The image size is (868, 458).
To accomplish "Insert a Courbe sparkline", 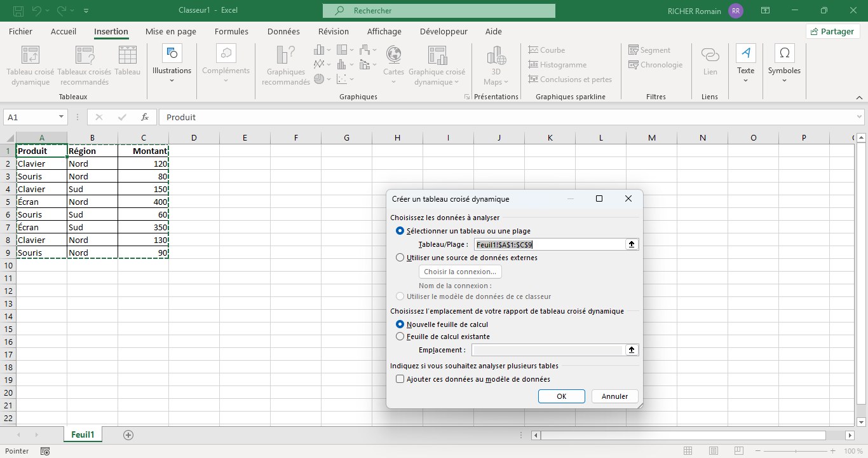I will pos(546,50).
